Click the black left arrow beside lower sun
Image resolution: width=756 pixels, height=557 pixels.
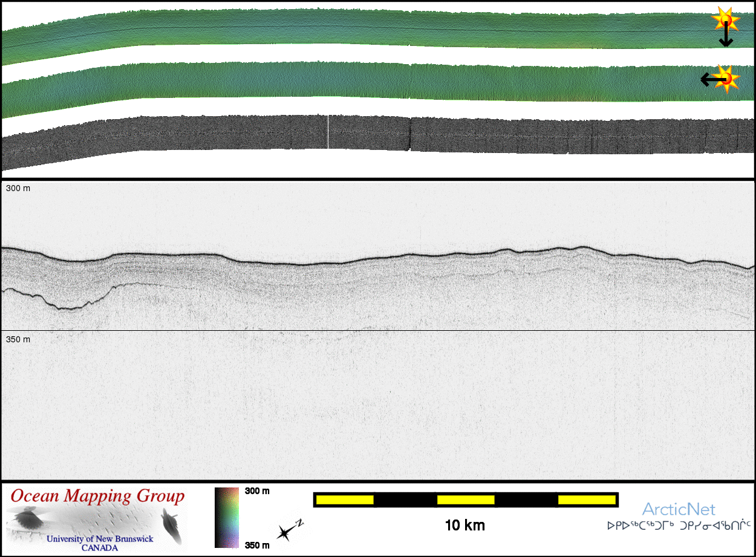[711, 79]
